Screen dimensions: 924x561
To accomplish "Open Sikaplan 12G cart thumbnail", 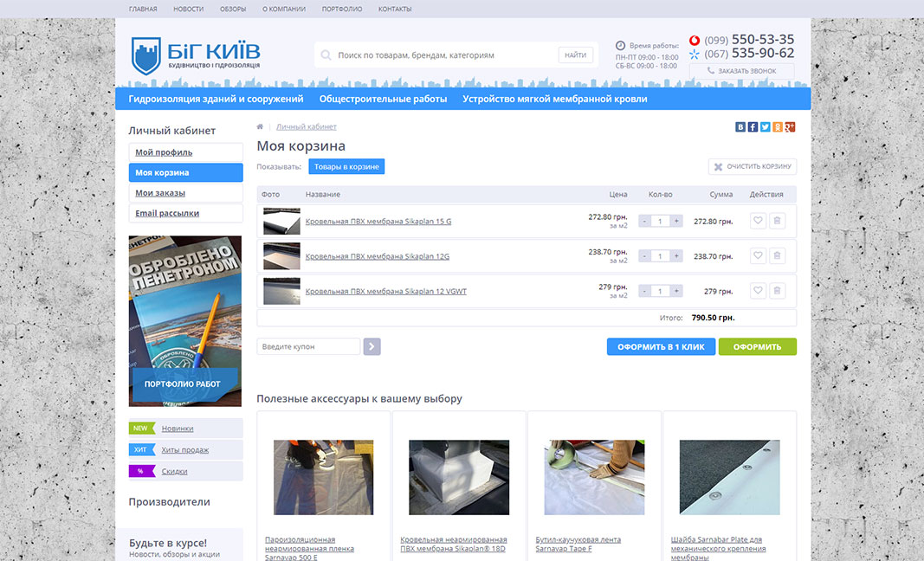I will [281, 255].
